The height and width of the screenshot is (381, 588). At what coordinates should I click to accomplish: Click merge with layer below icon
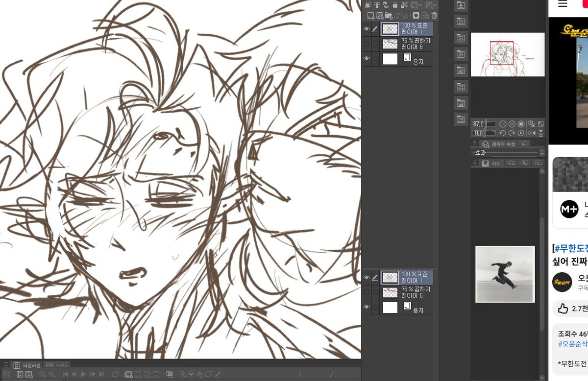click(407, 16)
